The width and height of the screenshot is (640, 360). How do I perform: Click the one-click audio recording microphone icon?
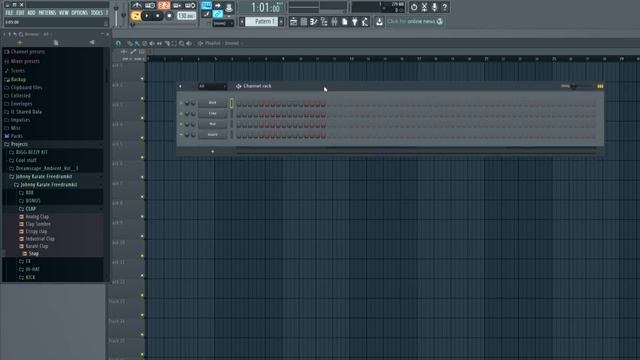(434, 7)
